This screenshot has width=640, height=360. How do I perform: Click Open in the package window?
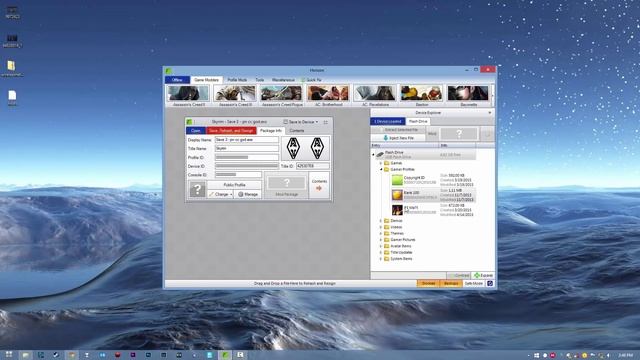coord(196,131)
